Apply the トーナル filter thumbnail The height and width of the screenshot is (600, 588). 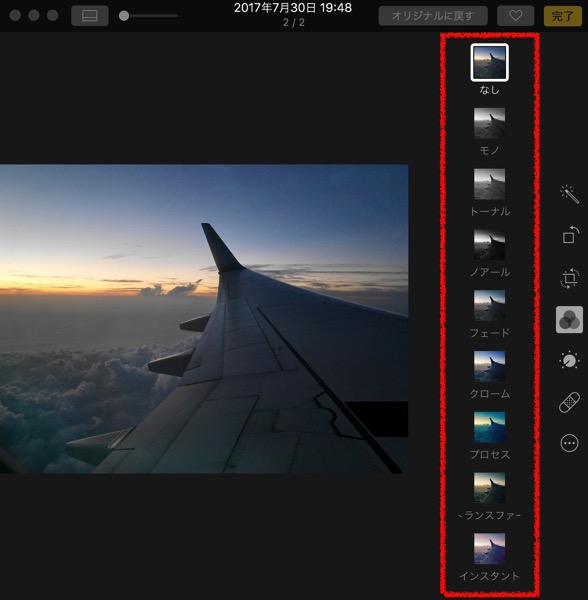point(489,184)
